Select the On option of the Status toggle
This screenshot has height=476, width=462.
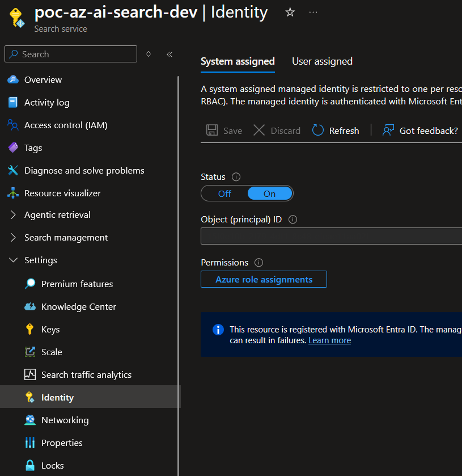(x=270, y=193)
